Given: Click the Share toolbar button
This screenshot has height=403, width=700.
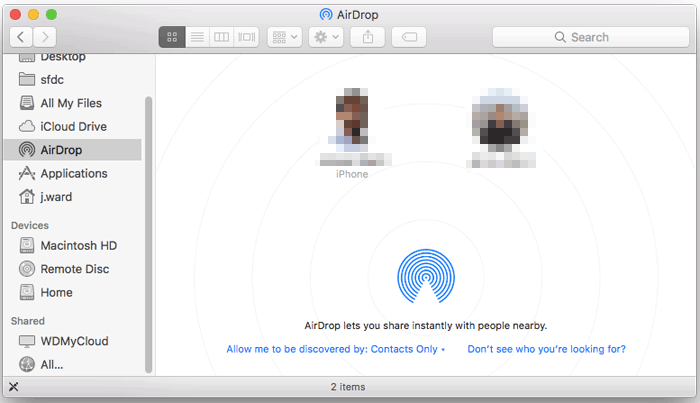Looking at the screenshot, I should pos(367,37).
